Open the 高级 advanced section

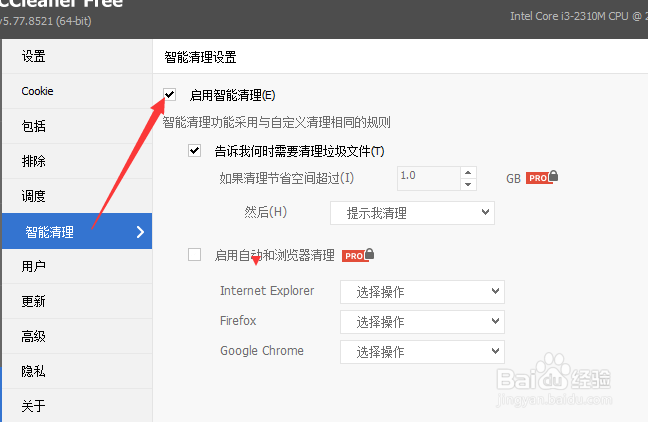click(x=77, y=336)
